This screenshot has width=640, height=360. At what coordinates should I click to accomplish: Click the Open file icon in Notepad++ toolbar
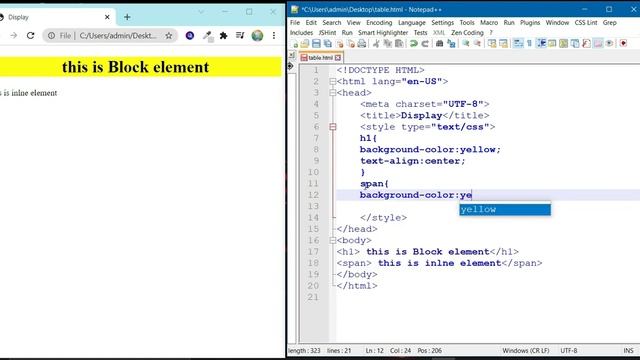coord(304,44)
